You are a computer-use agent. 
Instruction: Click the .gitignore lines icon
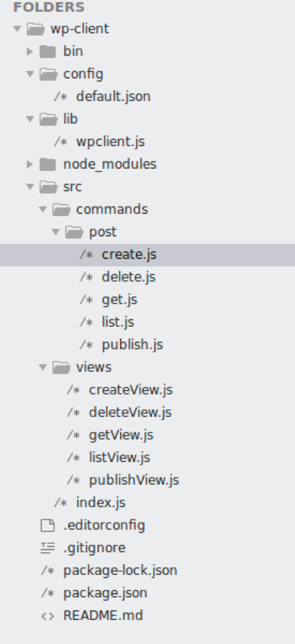click(x=48, y=548)
